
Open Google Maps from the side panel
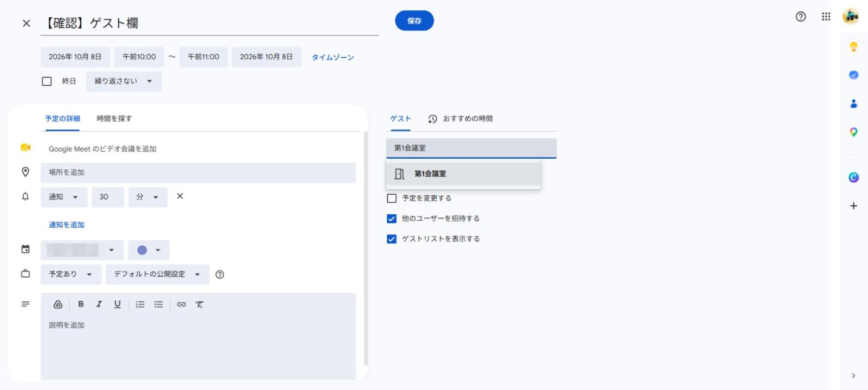click(x=854, y=132)
